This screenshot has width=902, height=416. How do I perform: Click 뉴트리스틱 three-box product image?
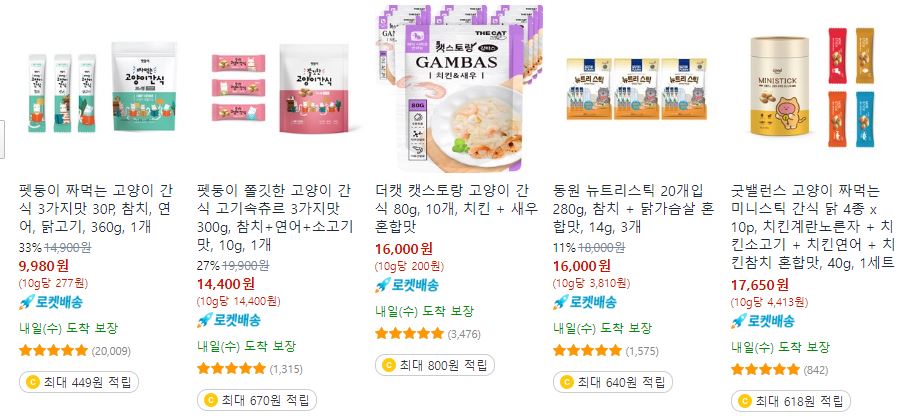637,88
